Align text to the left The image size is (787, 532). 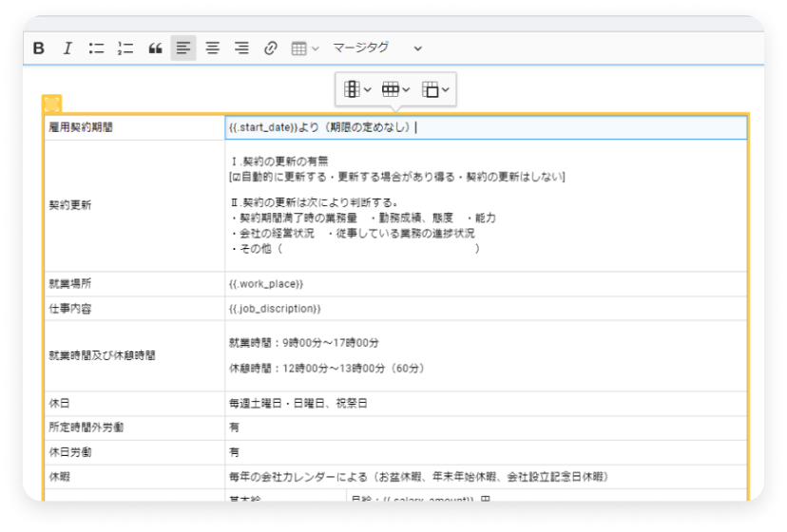[x=183, y=48]
